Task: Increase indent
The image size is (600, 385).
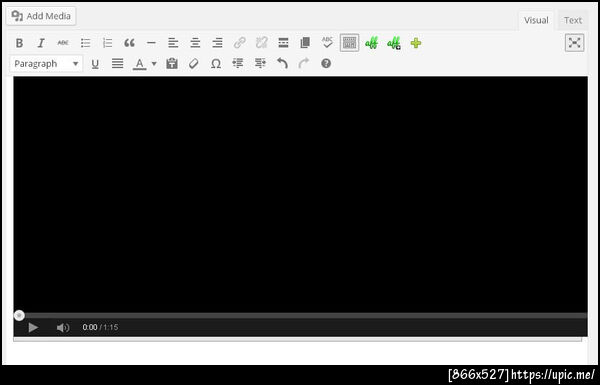Action: [x=260, y=64]
